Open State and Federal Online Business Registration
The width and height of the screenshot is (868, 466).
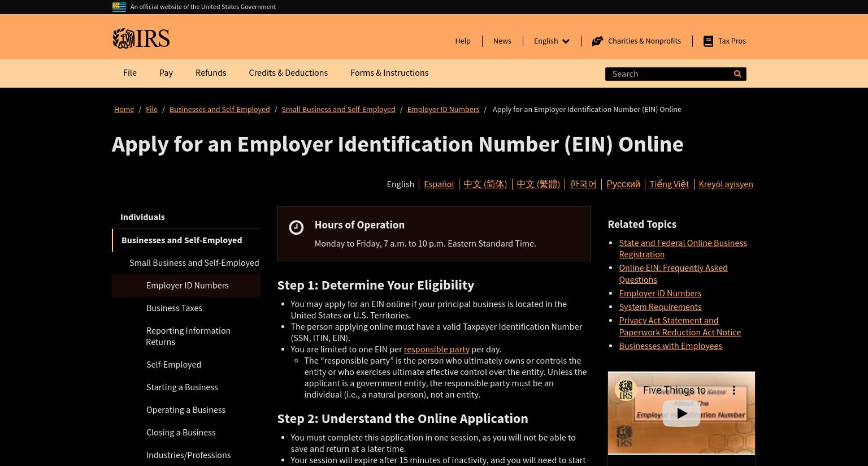(x=683, y=248)
